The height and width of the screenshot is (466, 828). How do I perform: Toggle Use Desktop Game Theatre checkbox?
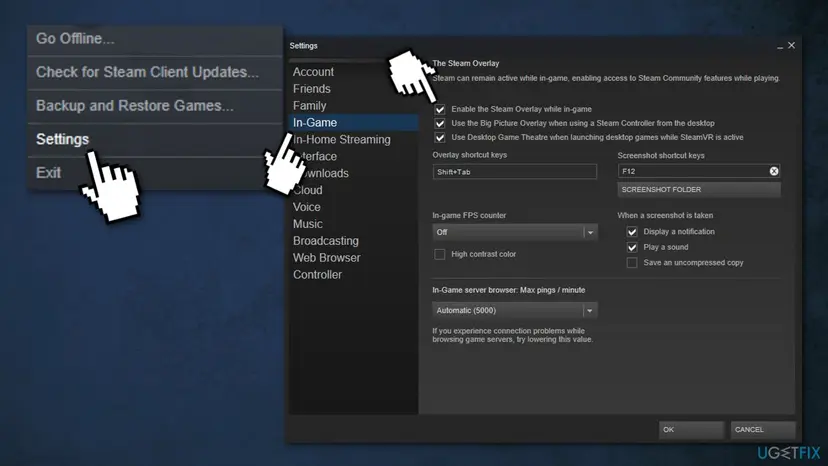coord(440,137)
